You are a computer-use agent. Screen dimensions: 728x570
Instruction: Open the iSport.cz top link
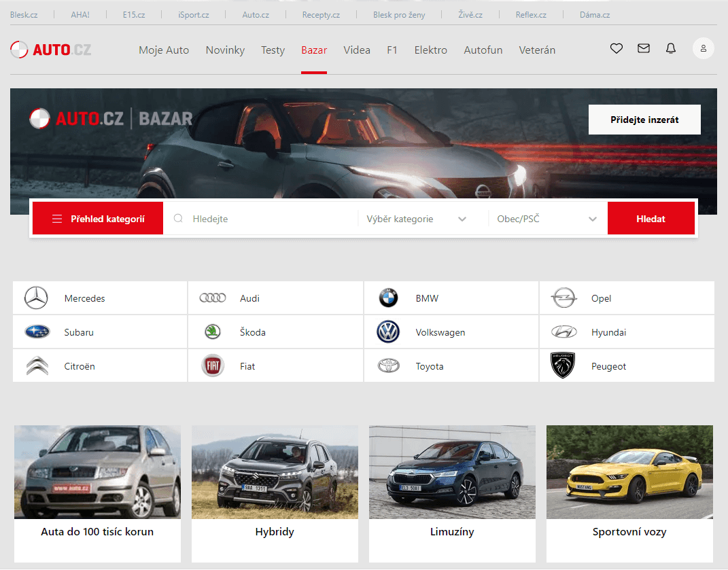click(x=194, y=15)
